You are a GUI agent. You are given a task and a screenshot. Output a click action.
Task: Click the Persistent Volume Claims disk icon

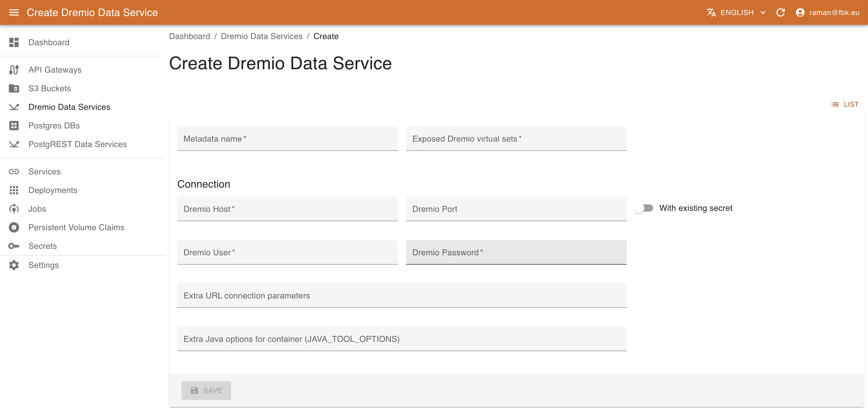[x=14, y=227]
